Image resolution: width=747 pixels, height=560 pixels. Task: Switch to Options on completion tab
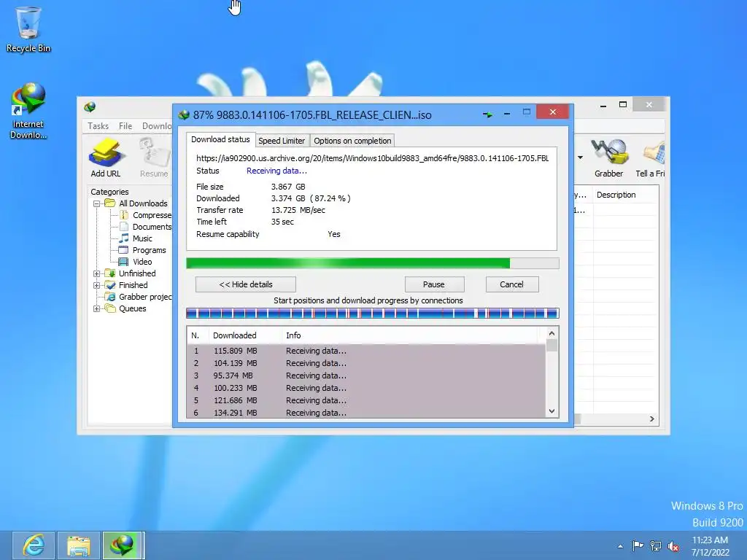[352, 141]
